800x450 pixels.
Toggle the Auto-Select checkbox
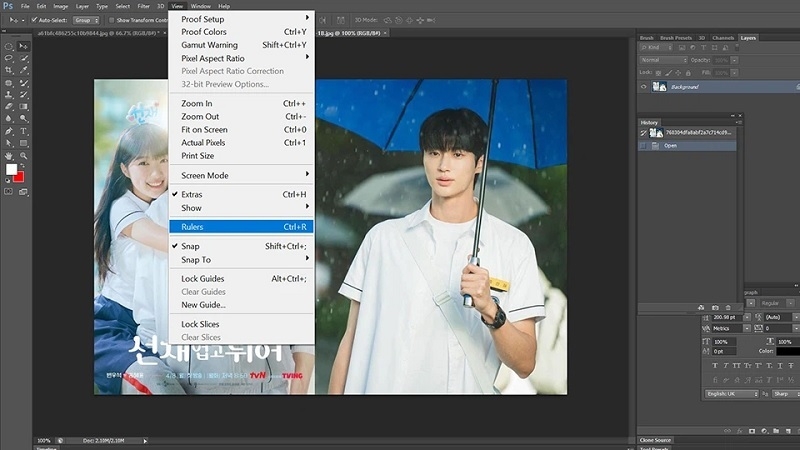(x=33, y=19)
